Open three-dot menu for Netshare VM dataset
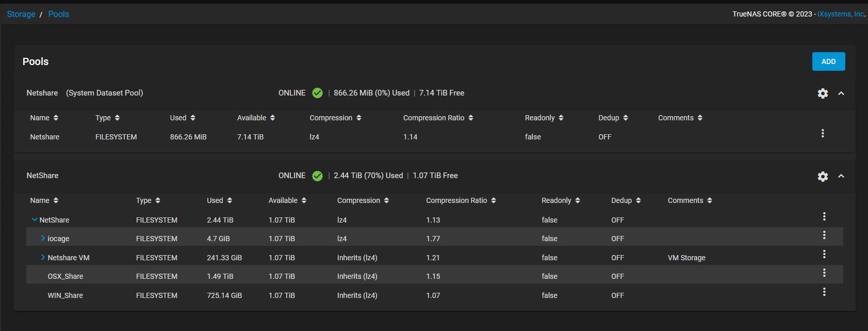 point(824,254)
